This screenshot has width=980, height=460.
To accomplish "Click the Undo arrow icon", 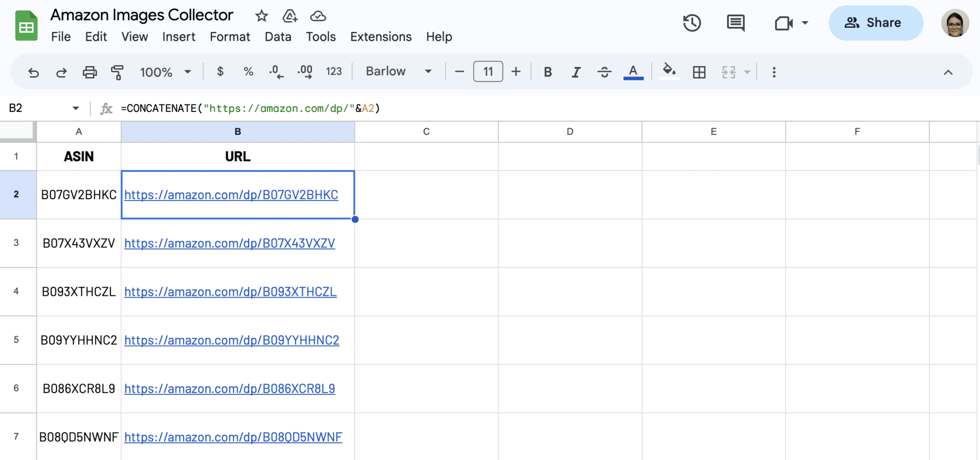I will (x=33, y=72).
